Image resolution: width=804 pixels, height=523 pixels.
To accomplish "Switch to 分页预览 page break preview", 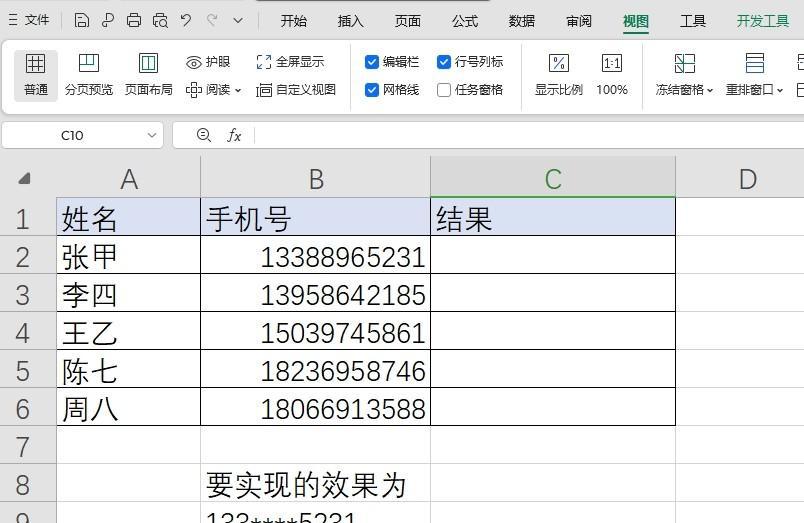I will (89, 75).
